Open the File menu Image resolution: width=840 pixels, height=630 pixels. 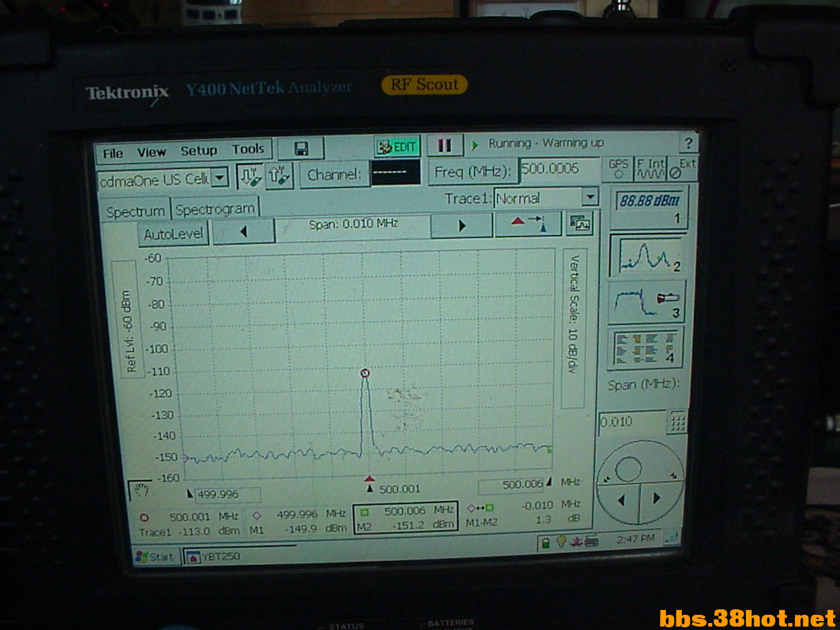[113, 153]
